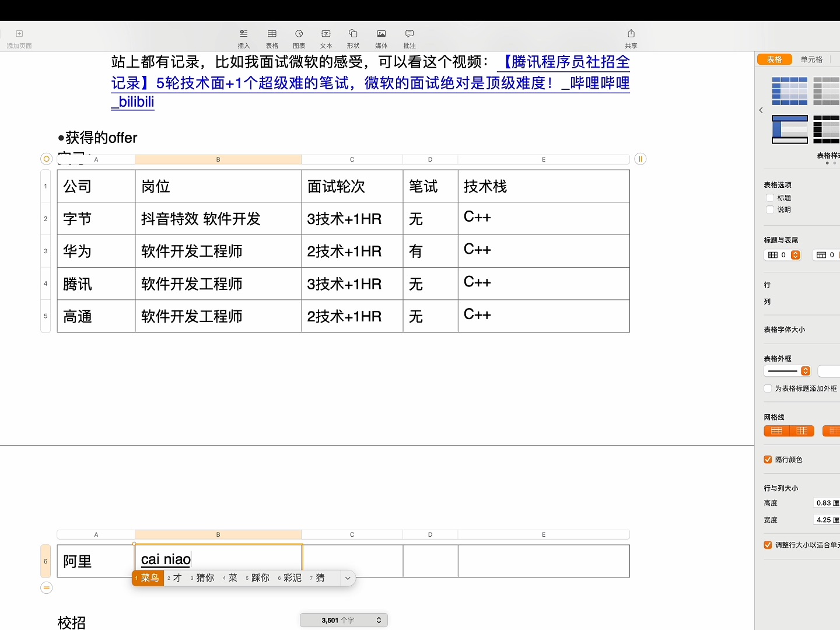Viewport: 840px width, 630px height.
Task: Select IME candidate 踩你
Action: click(x=257, y=578)
